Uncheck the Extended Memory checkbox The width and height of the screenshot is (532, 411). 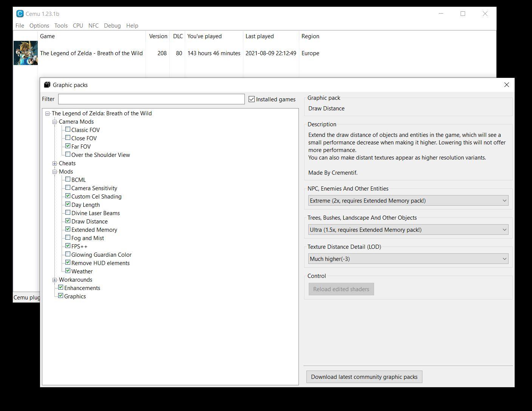coord(68,229)
